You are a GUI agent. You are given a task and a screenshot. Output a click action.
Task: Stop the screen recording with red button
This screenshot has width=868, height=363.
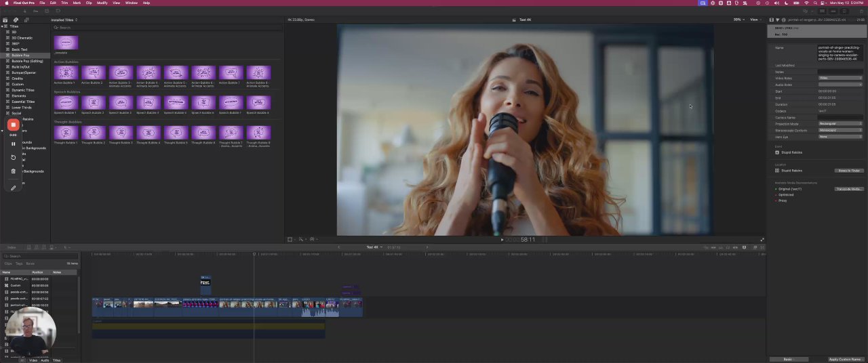click(13, 125)
